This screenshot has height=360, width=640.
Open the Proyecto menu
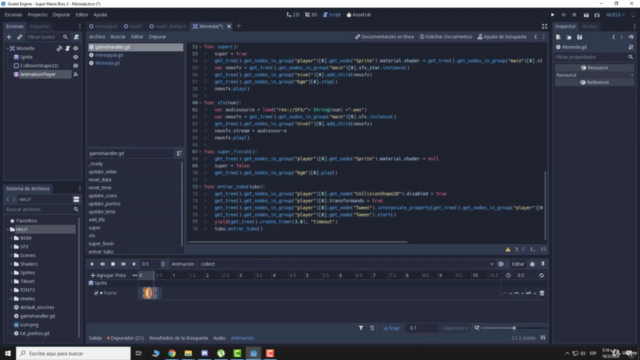click(37, 15)
